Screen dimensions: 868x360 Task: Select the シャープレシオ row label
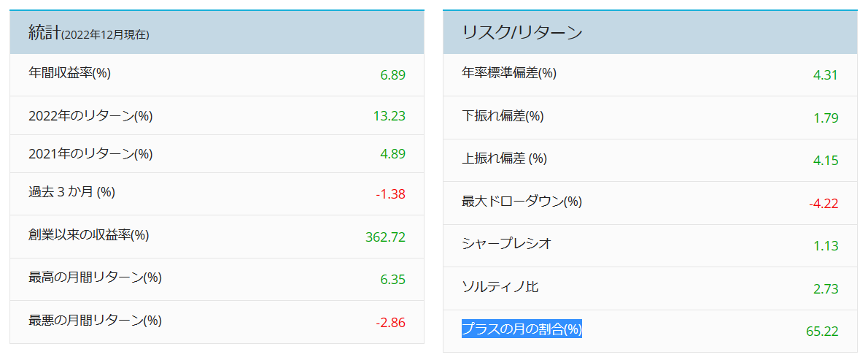point(506,244)
